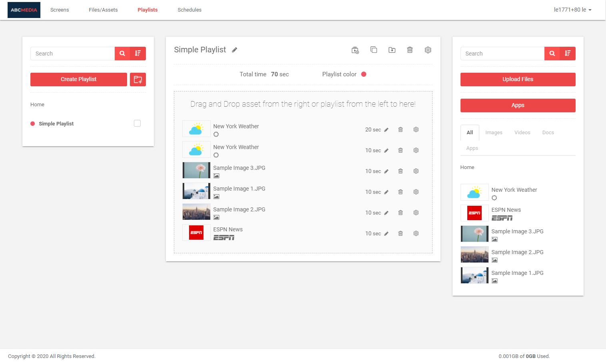Delete Simple Playlist via the trash icon
This screenshot has width=606, height=364.
click(410, 50)
